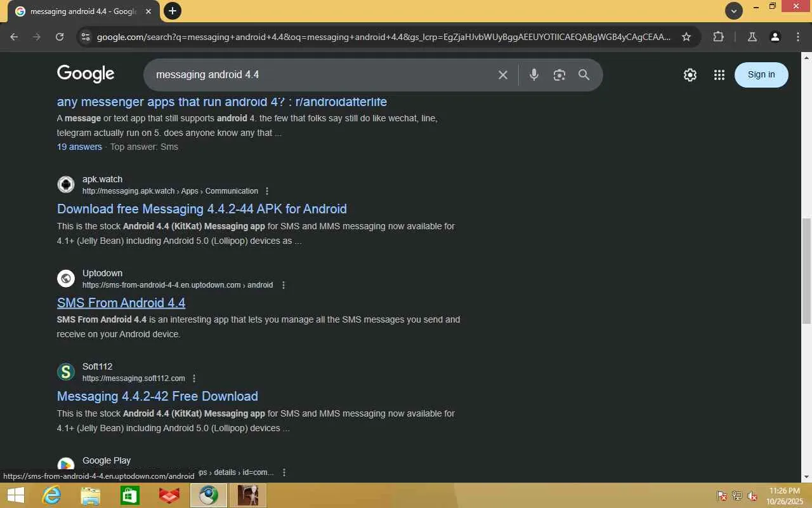The image size is (812, 508).
Task: Launch Internet Explorer from the taskbar
Action: pyautogui.click(x=51, y=495)
